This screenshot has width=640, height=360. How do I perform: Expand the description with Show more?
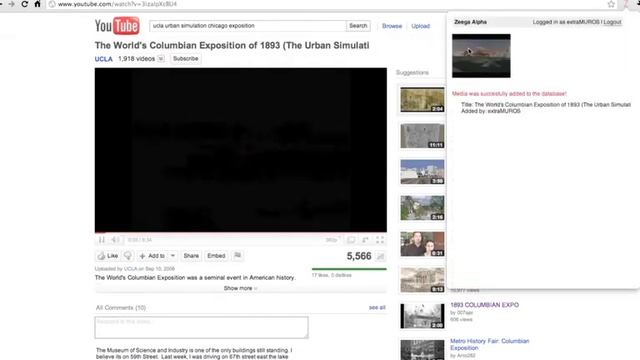(x=240, y=288)
